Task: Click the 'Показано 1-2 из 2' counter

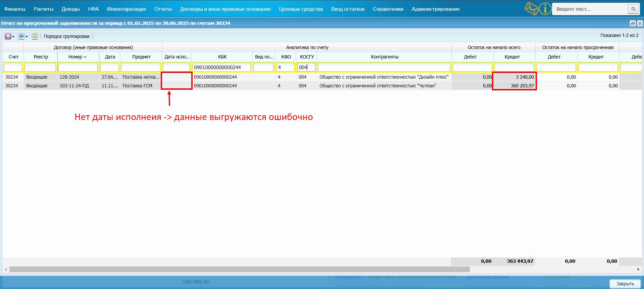Action: point(619,35)
